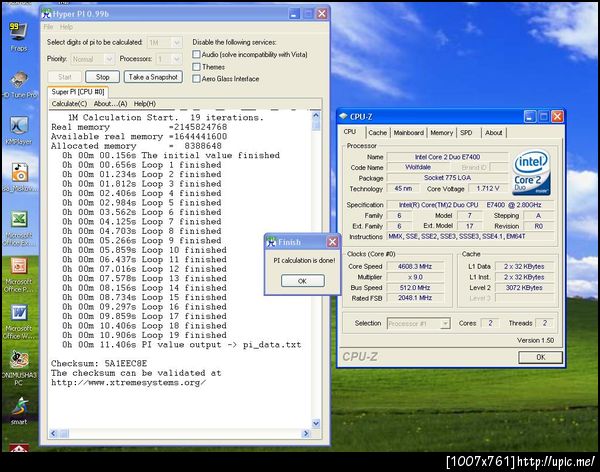Open the Microsoft Office PowerPoint desktop icon

click(x=18, y=274)
